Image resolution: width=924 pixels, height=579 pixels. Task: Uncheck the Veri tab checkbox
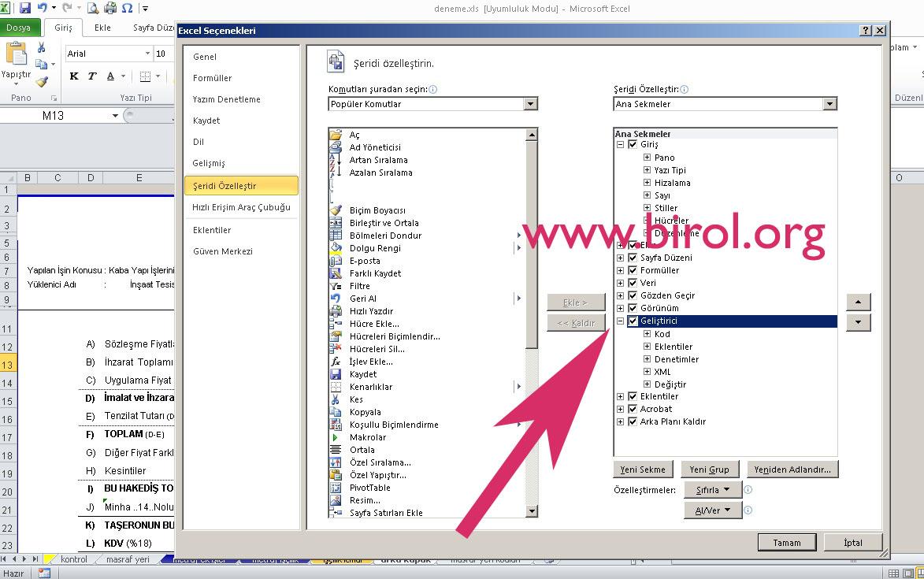click(633, 283)
